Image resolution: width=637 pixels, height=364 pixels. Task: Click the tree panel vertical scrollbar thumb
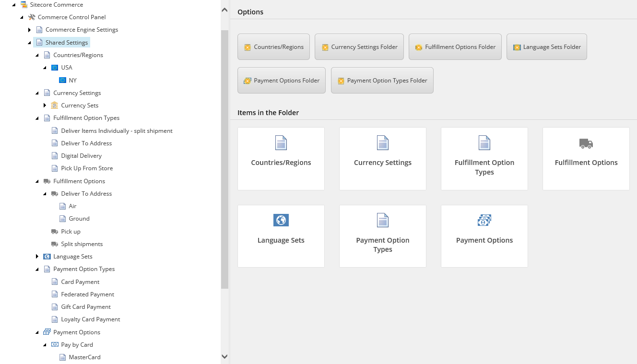(224, 159)
